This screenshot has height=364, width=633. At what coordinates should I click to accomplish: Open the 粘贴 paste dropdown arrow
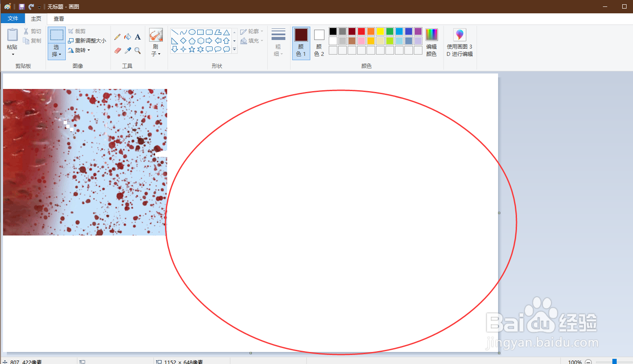[12, 54]
